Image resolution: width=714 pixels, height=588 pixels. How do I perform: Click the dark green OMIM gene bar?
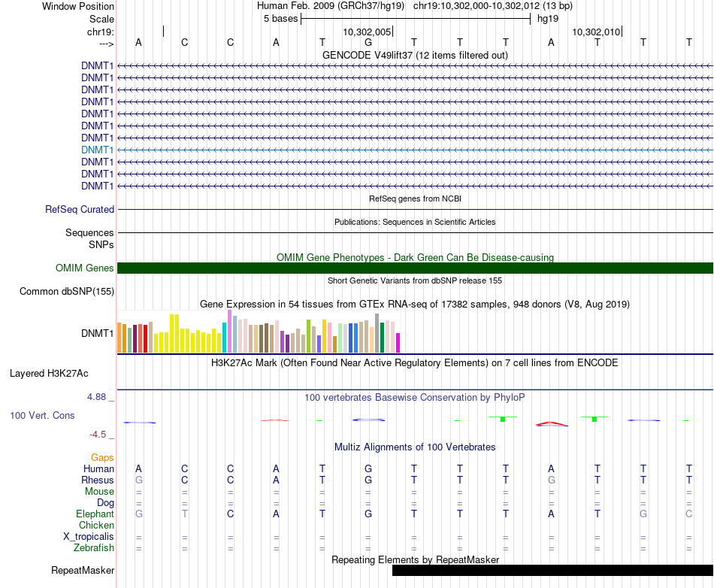(x=415, y=268)
